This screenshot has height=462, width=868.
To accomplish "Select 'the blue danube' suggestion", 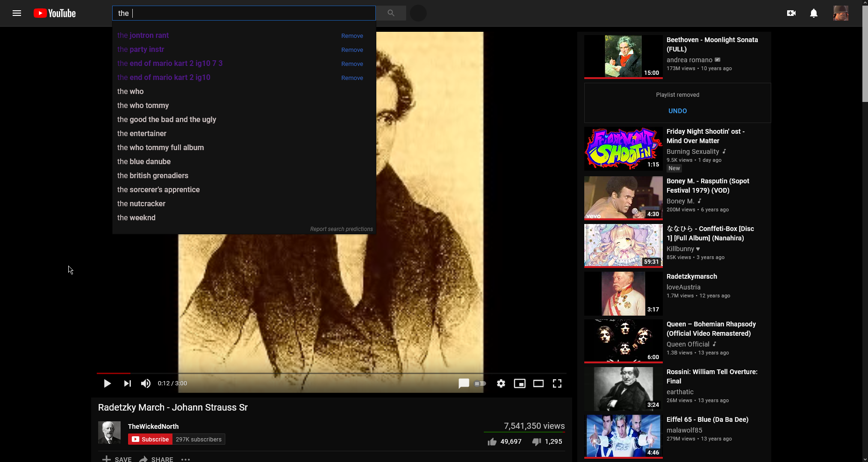I will [144, 161].
